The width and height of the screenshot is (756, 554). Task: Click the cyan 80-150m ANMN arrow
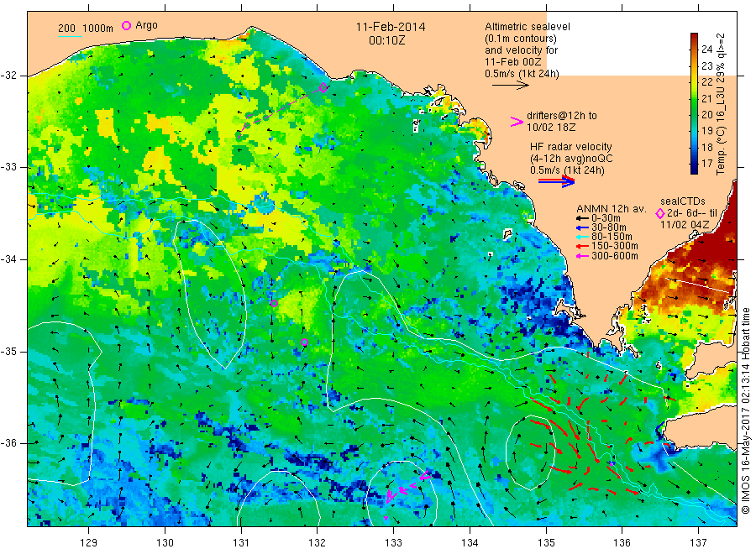click(x=582, y=237)
